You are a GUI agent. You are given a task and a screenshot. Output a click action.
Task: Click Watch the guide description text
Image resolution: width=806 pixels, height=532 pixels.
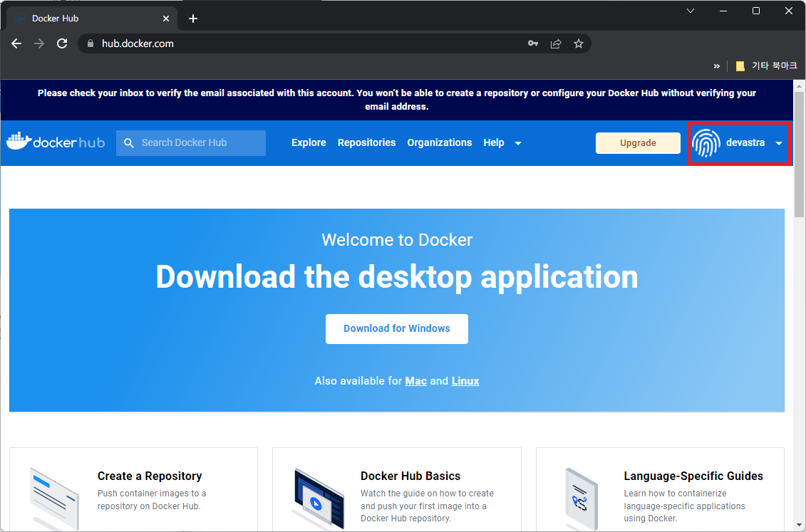[427, 506]
